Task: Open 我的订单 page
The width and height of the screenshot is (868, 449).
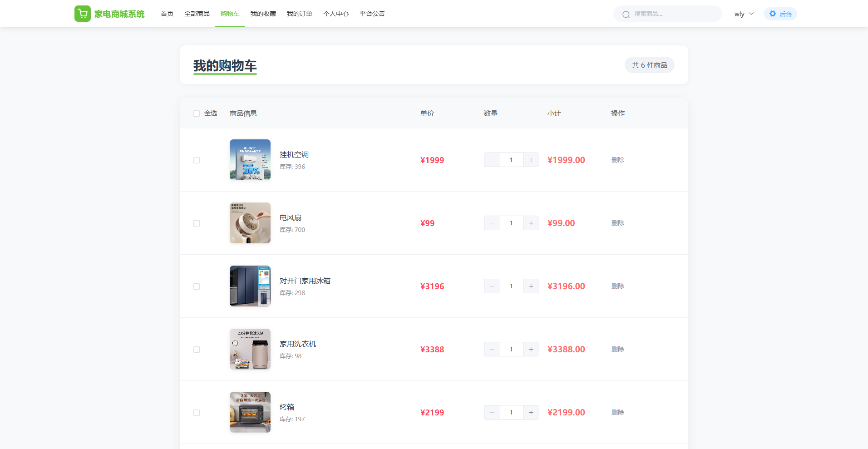Action: 299,14
